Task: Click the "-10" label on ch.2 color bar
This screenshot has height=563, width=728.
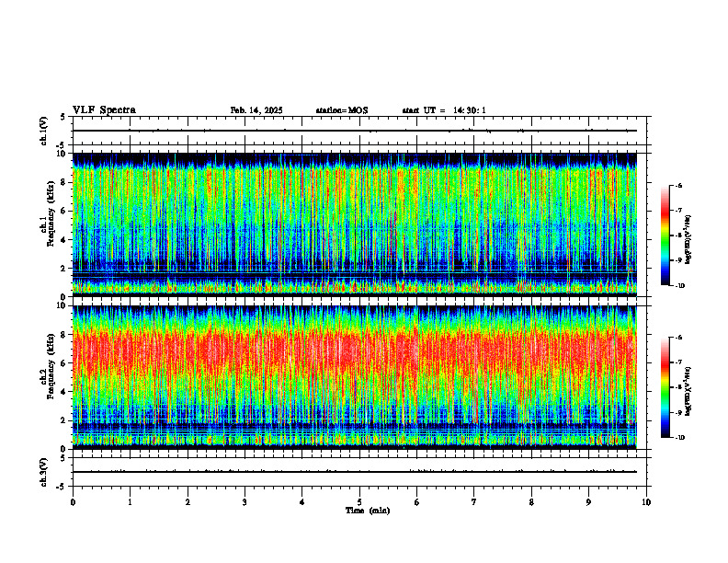Action: 679,438
